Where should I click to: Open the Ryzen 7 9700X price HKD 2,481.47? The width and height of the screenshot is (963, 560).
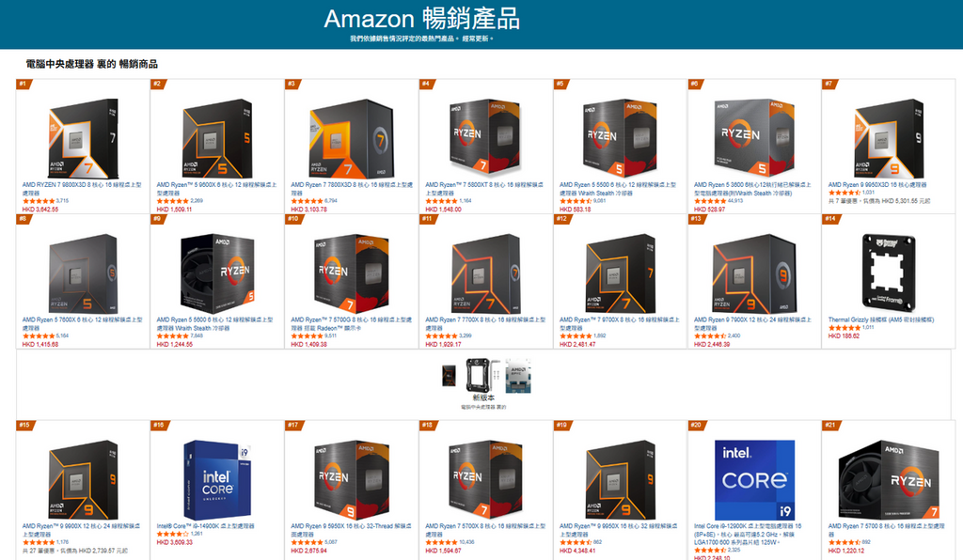[x=577, y=345]
